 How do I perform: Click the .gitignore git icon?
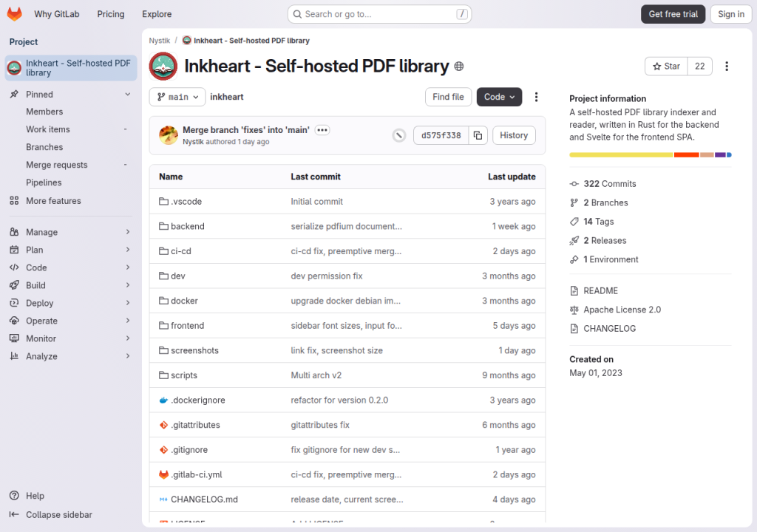pos(163,450)
